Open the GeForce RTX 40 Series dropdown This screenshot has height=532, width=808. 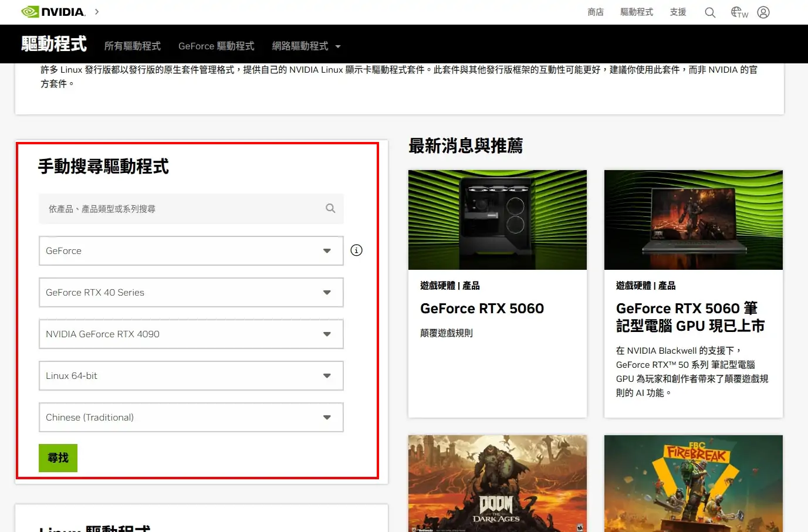[191, 293]
